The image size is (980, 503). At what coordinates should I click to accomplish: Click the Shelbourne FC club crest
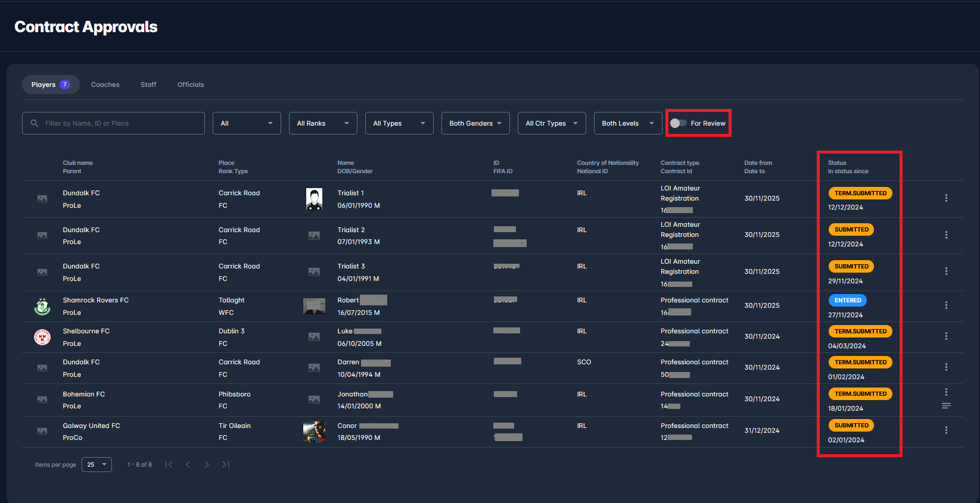click(42, 337)
